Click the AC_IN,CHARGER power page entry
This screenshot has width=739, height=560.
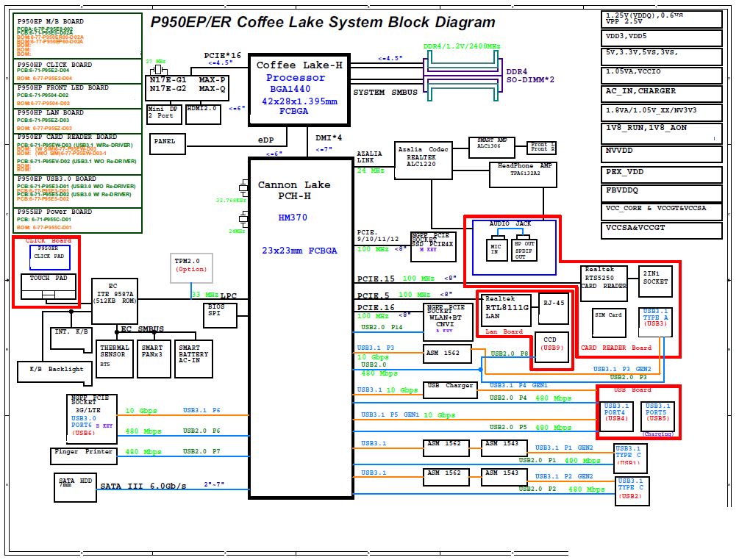click(661, 94)
